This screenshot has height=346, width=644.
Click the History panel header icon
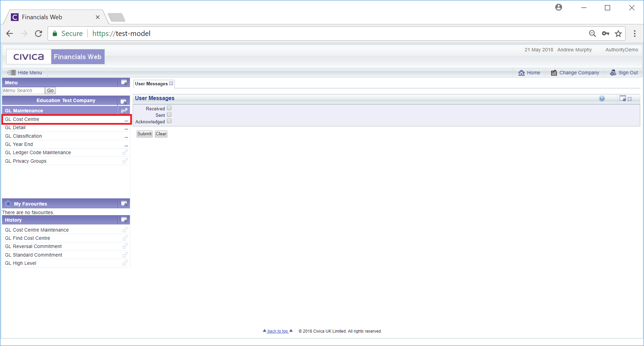(x=124, y=220)
